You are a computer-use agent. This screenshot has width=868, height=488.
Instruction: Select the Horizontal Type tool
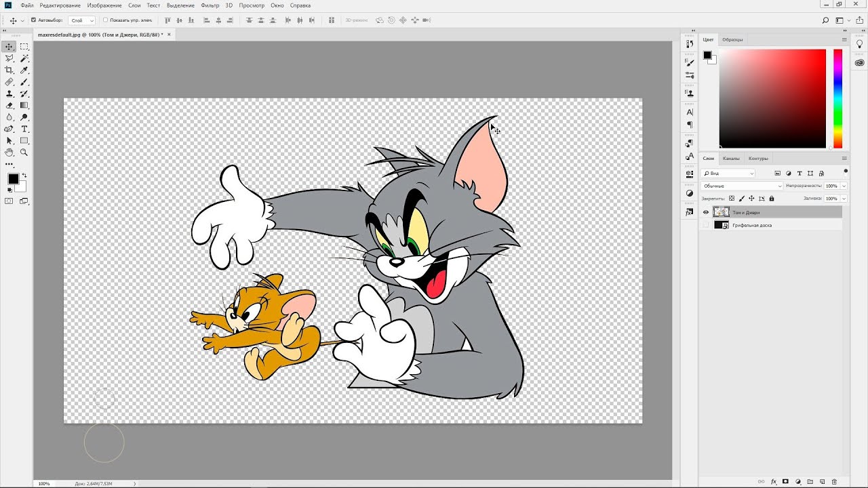click(24, 129)
